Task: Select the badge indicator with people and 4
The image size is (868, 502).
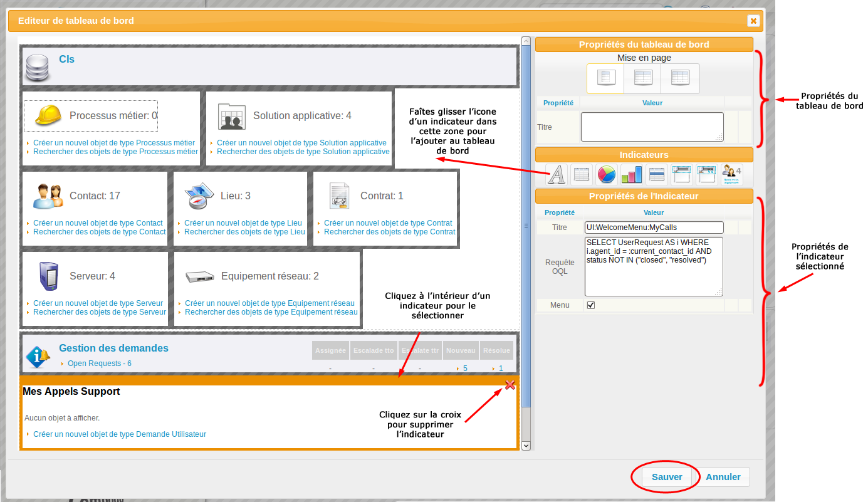Action: (731, 174)
